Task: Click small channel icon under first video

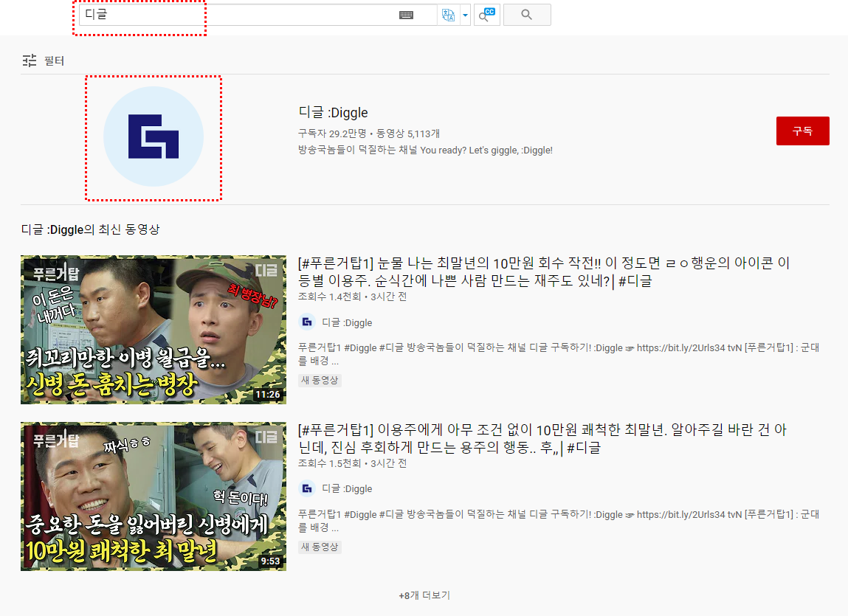Action: point(307,322)
